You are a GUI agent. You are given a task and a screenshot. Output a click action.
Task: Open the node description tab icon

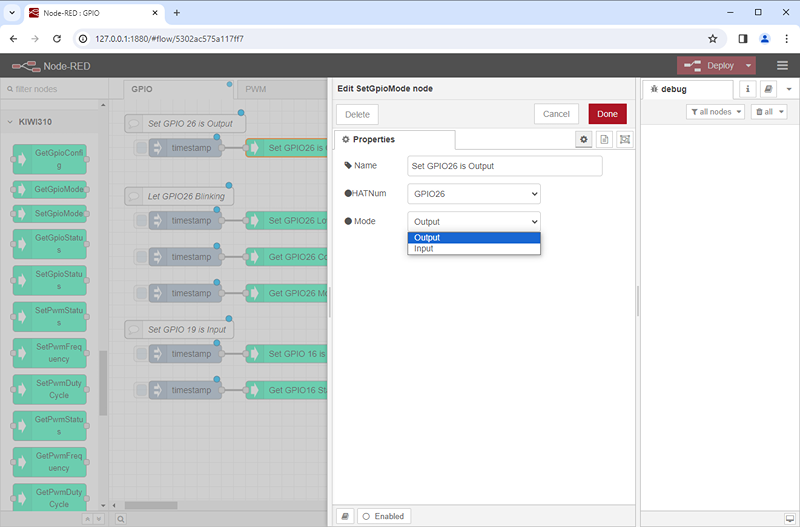(604, 140)
